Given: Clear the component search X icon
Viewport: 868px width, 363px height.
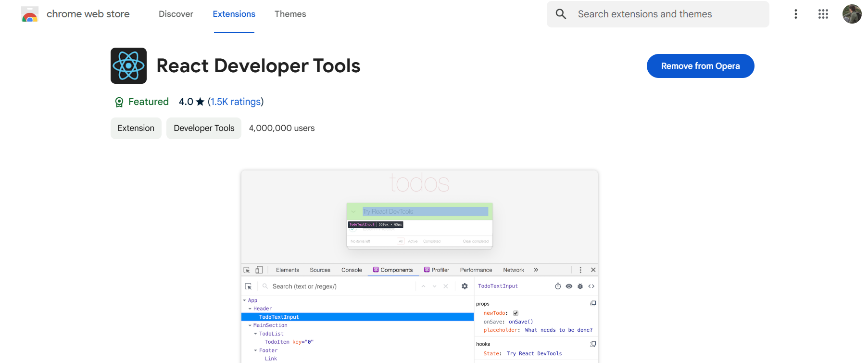Looking at the screenshot, I should click(x=446, y=286).
